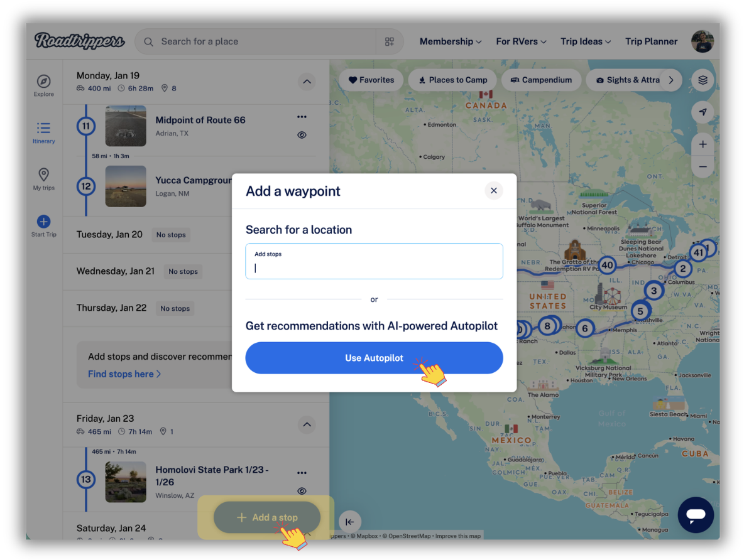Toggle the Campendium map filter
The height and width of the screenshot is (560, 749).
[541, 80]
